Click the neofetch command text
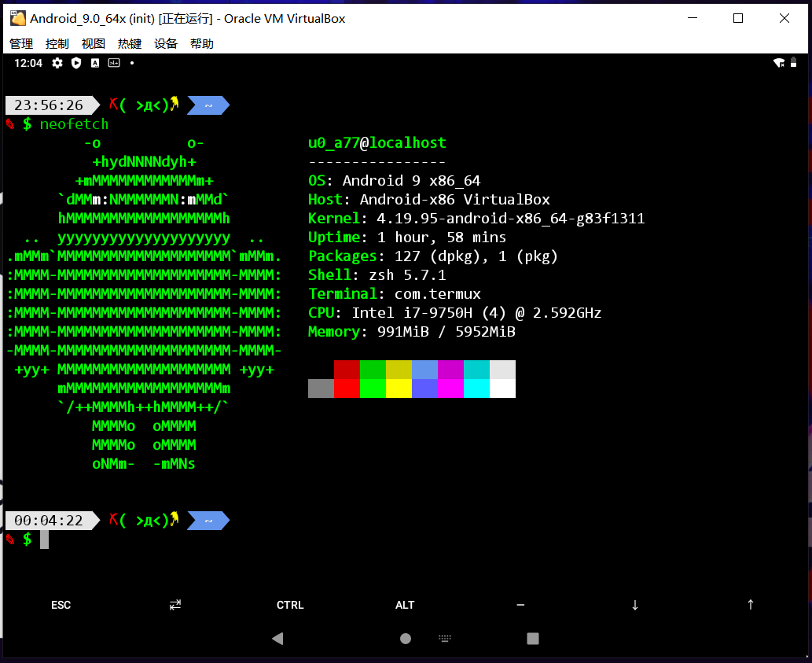Viewport: 812px width, 663px height. [74, 124]
